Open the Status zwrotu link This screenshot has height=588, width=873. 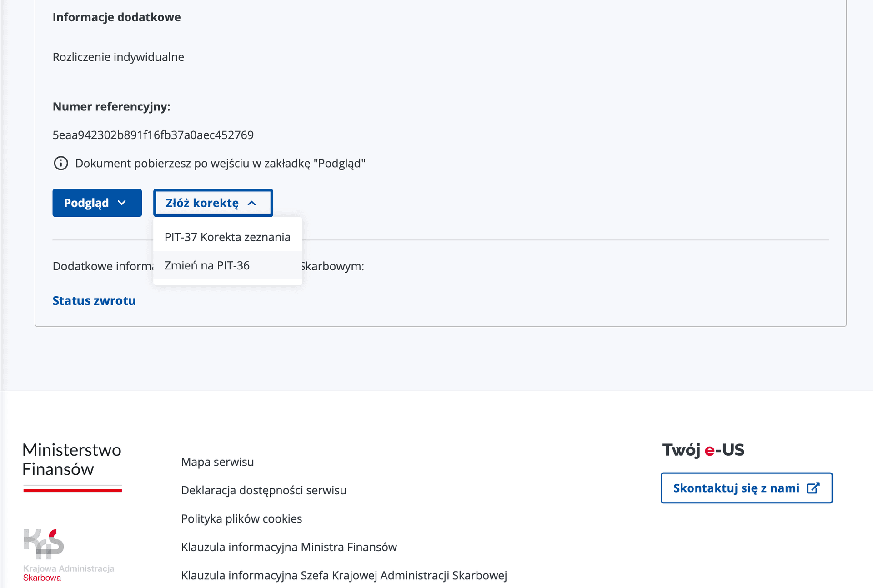[x=94, y=301]
